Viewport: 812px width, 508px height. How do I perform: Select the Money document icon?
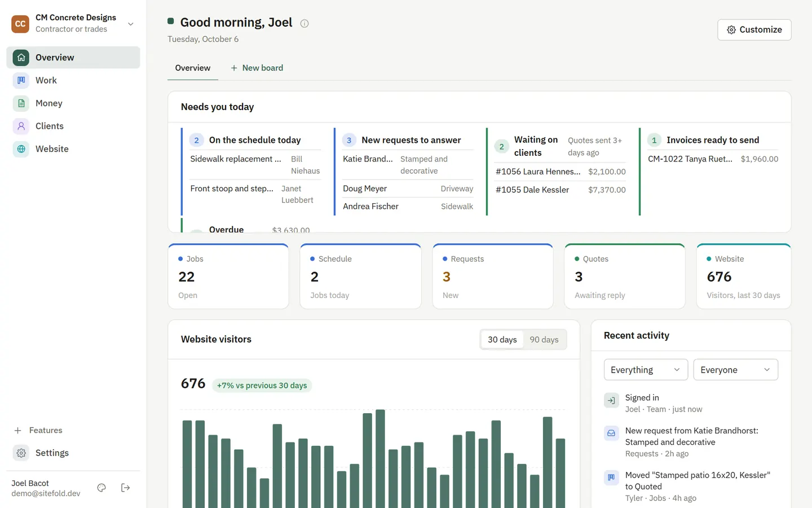point(21,103)
